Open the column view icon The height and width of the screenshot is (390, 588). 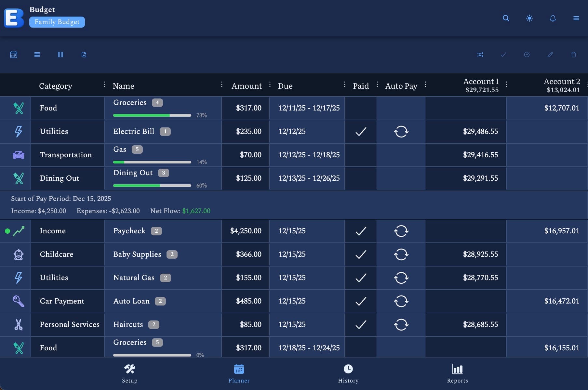tap(60, 55)
